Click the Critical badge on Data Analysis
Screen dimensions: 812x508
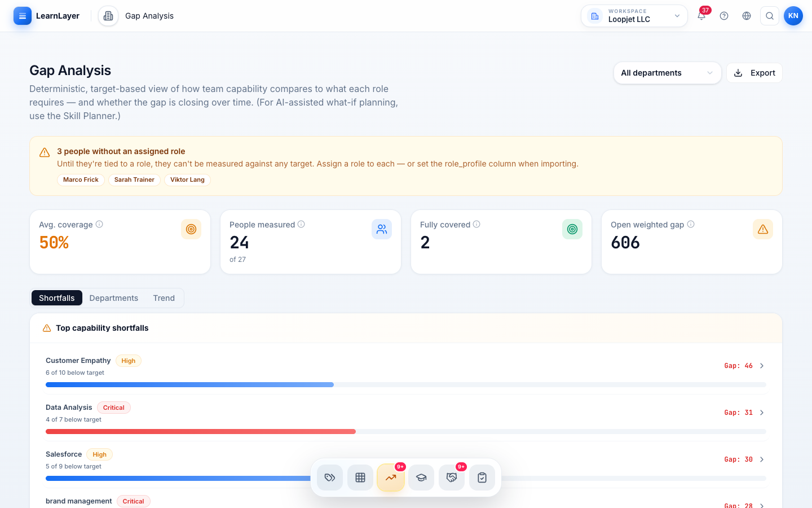pyautogui.click(x=114, y=408)
